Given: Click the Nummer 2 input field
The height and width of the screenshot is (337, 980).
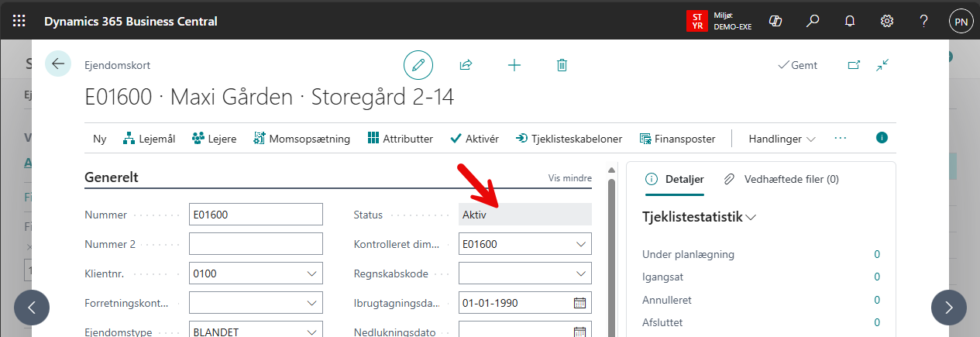Looking at the screenshot, I should pos(256,244).
